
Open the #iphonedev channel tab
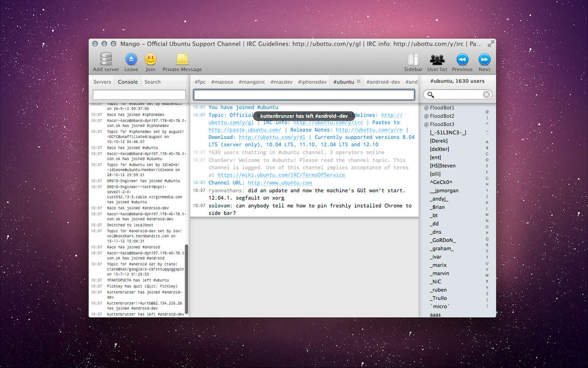tap(313, 82)
